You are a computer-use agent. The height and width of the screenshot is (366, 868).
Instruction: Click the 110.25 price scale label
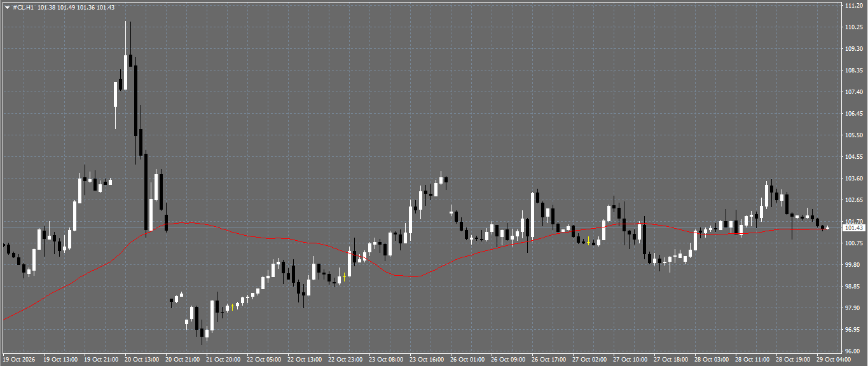pyautogui.click(x=853, y=27)
